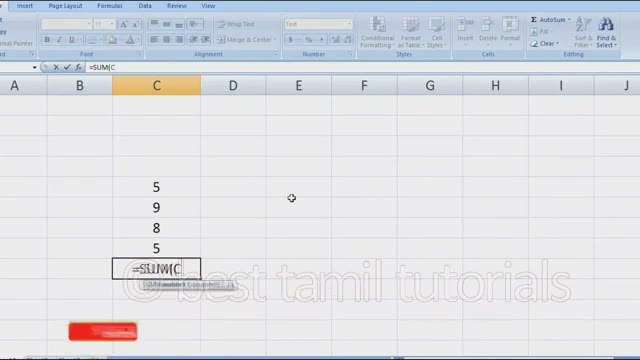Select Middle Align icon

(x=167, y=24)
